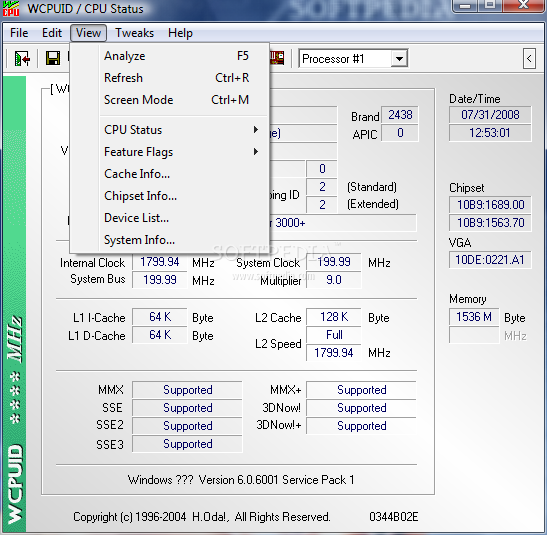Viewport: 547px width, 535px height.
Task: Click the Internal Clock value 1799.94
Action: (x=159, y=262)
